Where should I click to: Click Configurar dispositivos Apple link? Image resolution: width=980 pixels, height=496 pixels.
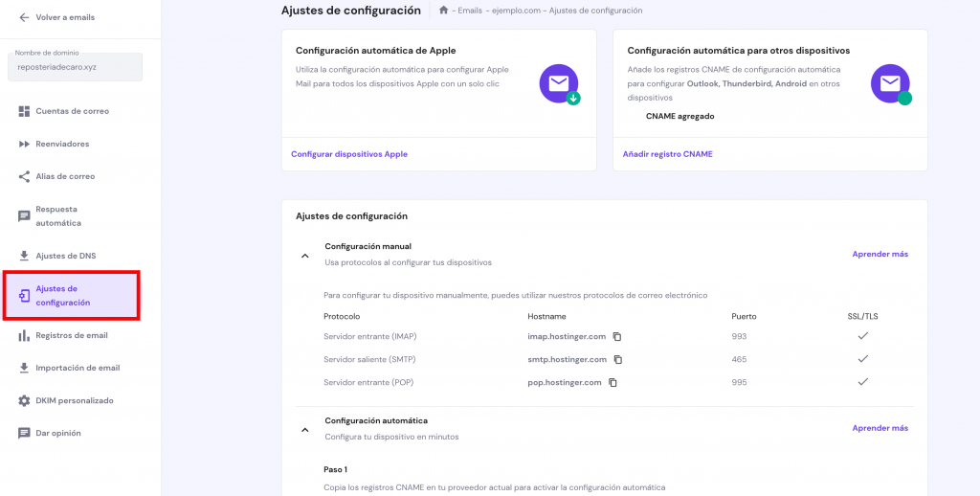pyautogui.click(x=349, y=154)
